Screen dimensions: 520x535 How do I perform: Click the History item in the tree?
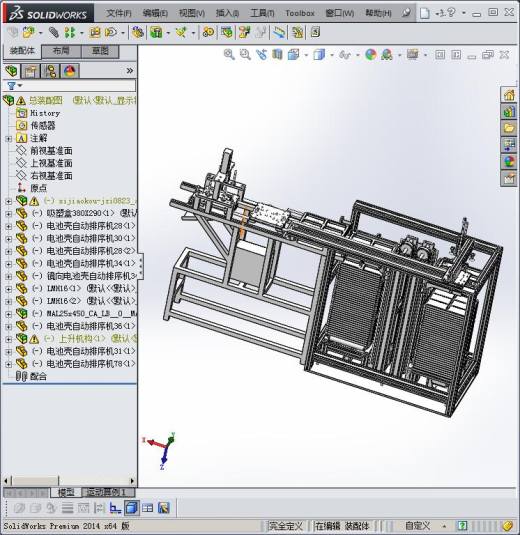45,113
